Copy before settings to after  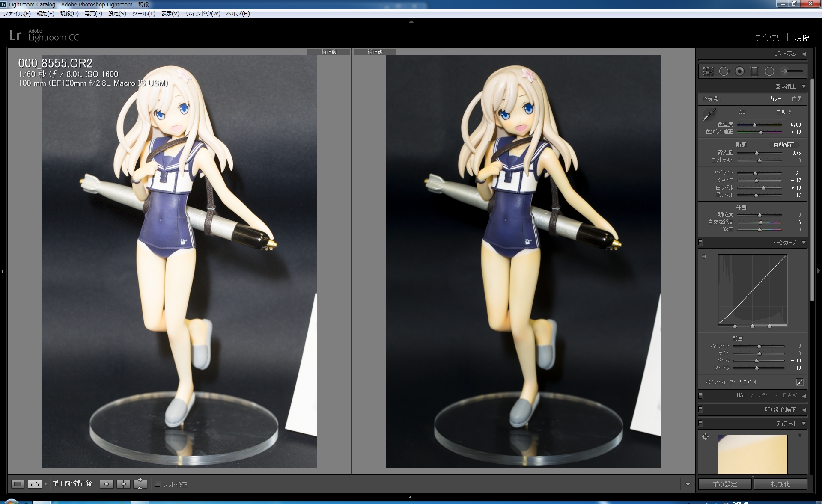pyautogui.click(x=107, y=484)
